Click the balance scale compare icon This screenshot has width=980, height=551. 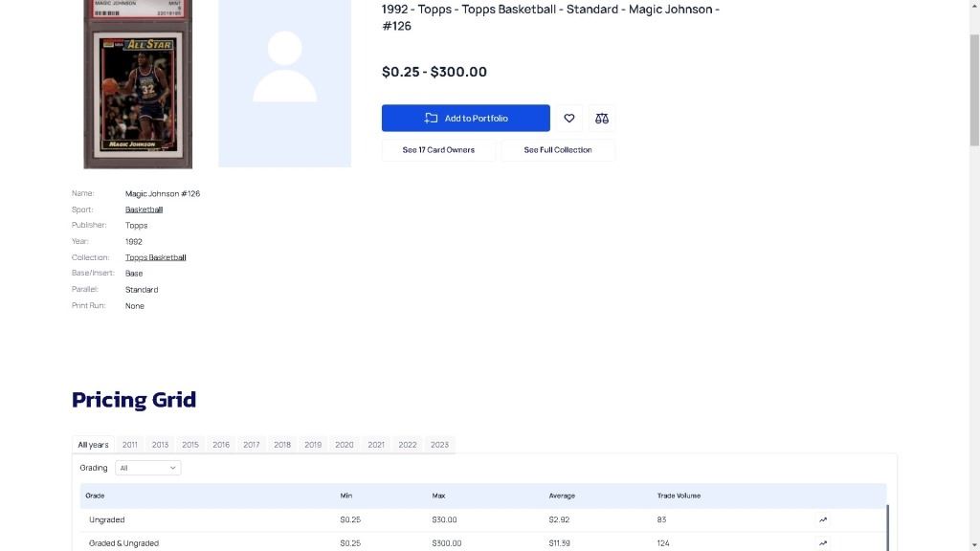602,119
